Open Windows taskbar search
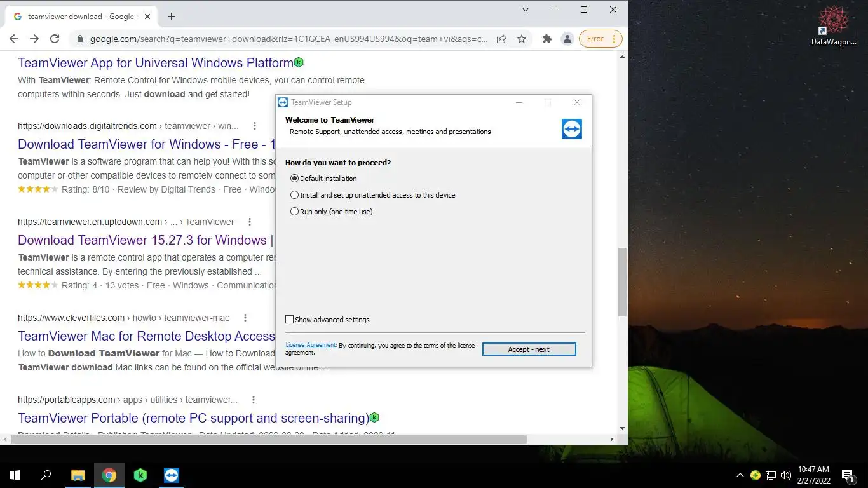Screen dimensions: 868x488 [46, 475]
